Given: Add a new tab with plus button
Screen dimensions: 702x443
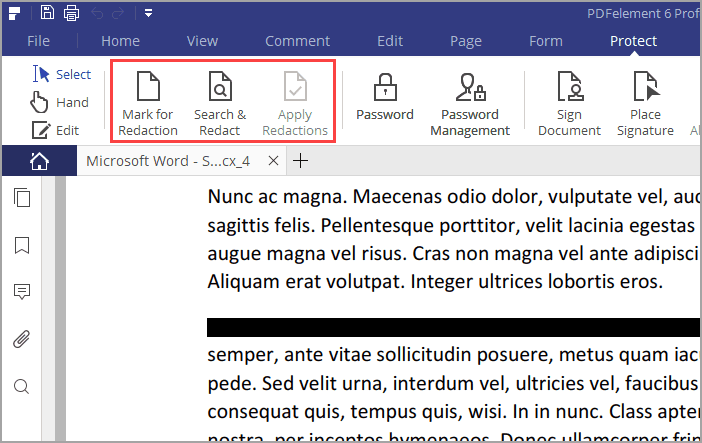Looking at the screenshot, I should [300, 160].
